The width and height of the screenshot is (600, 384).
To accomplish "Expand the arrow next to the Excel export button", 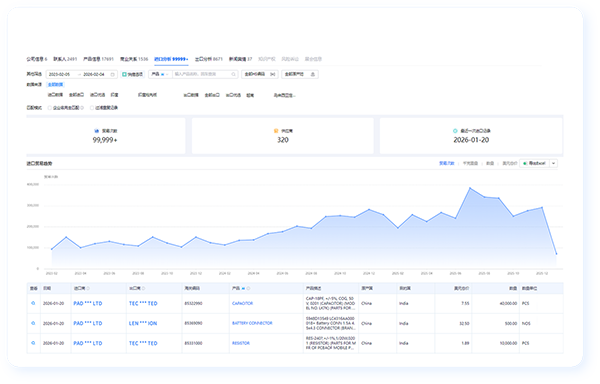I will pyautogui.click(x=553, y=163).
